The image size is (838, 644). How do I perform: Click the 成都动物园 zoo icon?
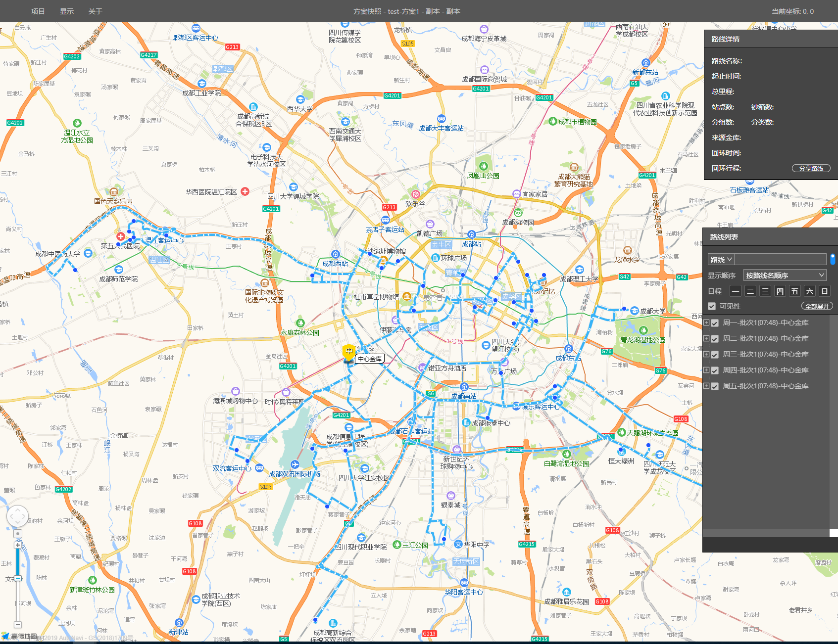point(518,213)
